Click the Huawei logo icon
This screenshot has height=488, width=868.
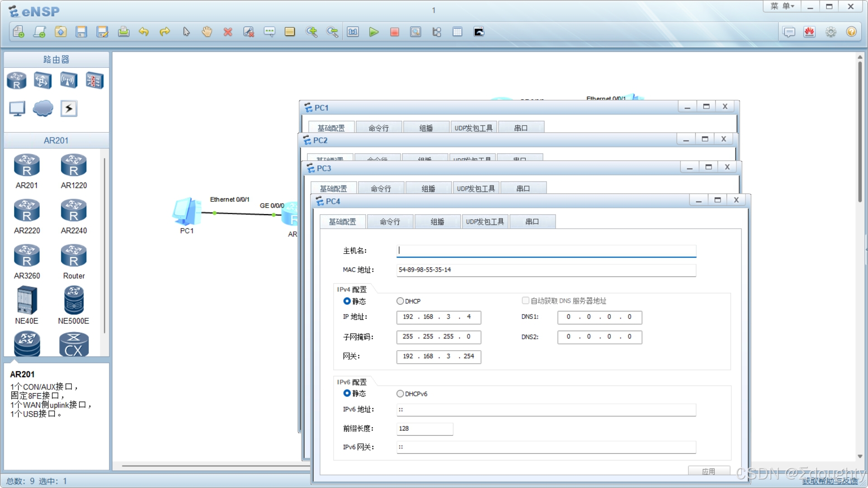[809, 32]
